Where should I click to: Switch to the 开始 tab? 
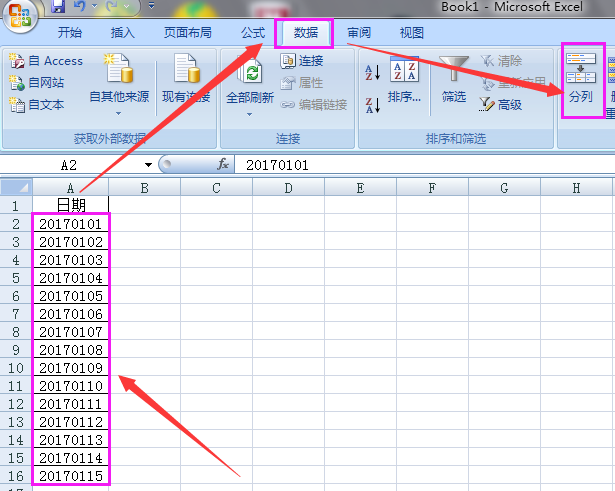tap(70, 33)
